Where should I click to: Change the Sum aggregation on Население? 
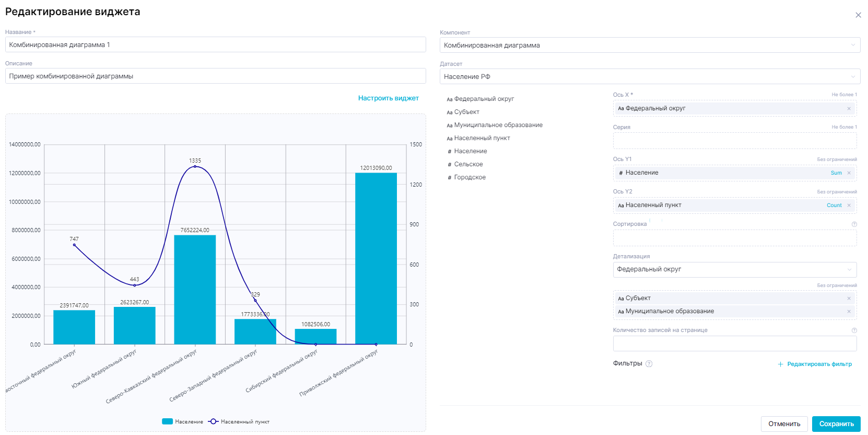pyautogui.click(x=836, y=173)
